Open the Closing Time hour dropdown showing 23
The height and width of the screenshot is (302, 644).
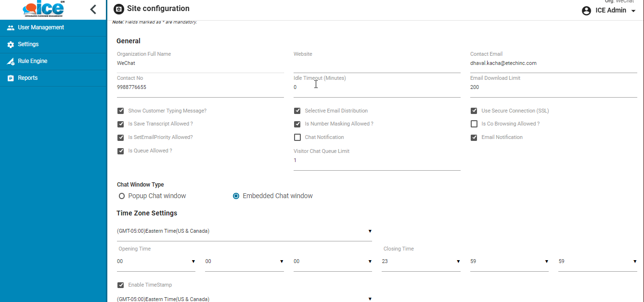[x=421, y=262]
